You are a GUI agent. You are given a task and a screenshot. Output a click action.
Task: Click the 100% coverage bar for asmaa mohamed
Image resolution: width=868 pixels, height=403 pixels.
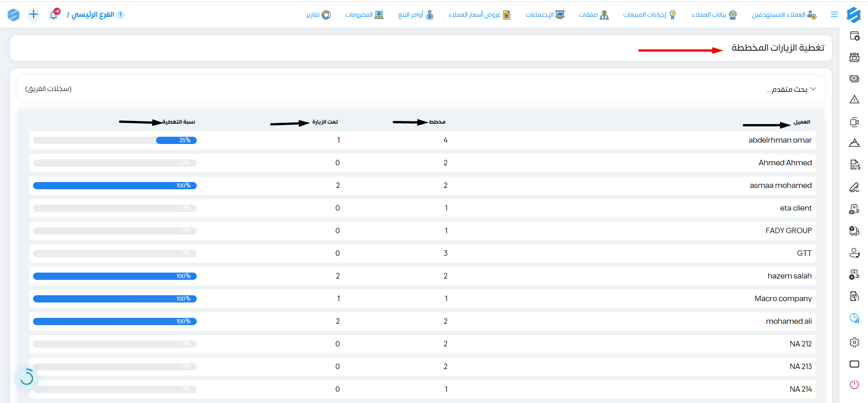click(x=115, y=186)
